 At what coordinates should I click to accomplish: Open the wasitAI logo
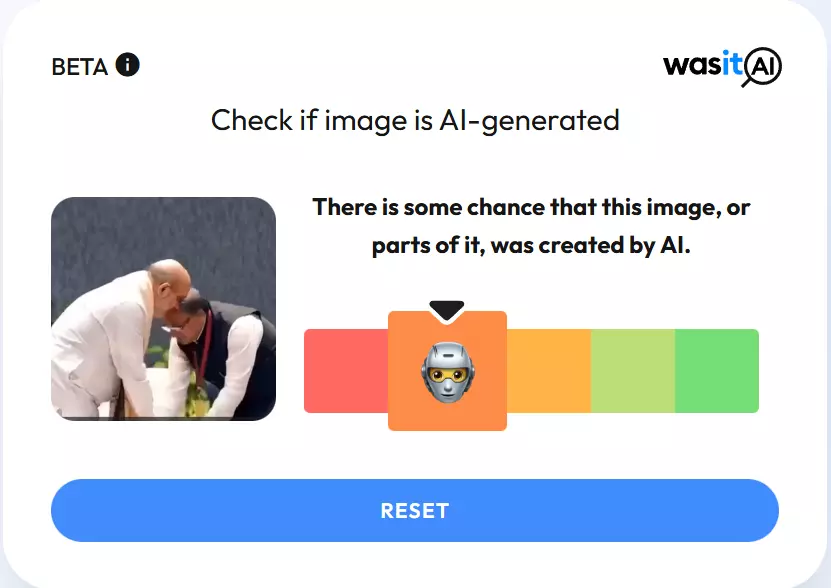pyautogui.click(x=722, y=67)
